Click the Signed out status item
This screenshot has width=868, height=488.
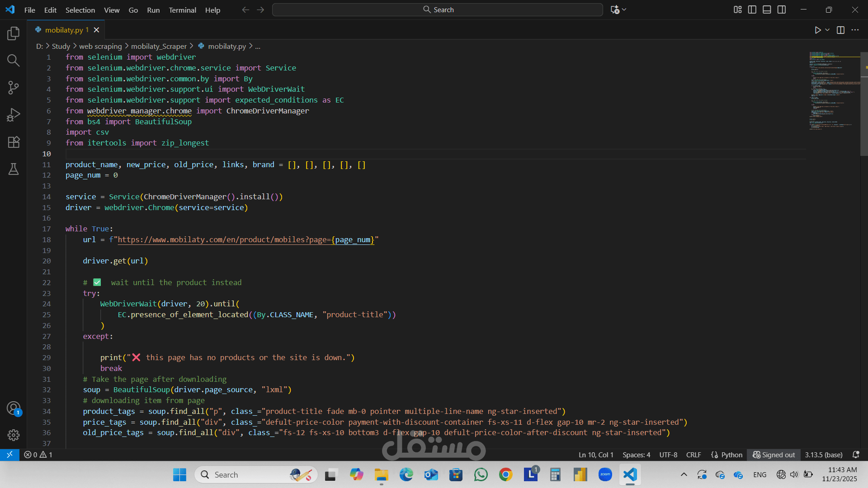click(x=774, y=455)
